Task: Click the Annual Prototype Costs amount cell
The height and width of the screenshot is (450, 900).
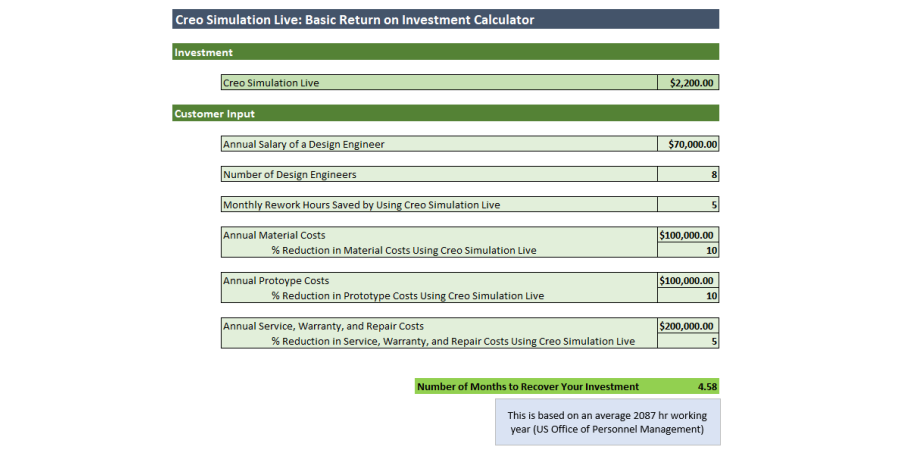Action: 688,281
